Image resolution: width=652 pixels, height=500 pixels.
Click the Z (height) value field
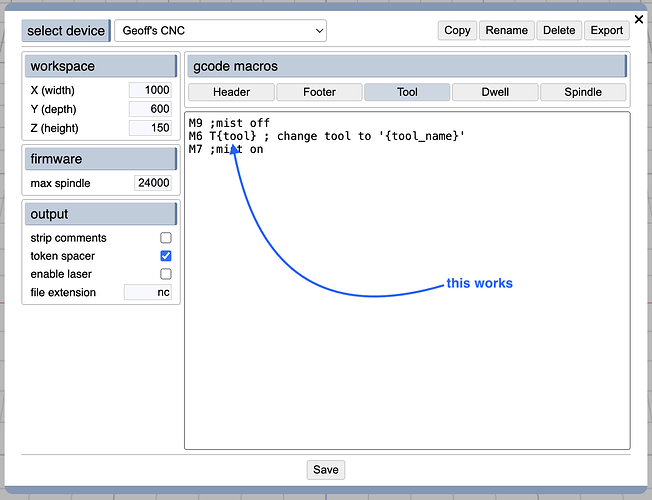(x=151, y=128)
